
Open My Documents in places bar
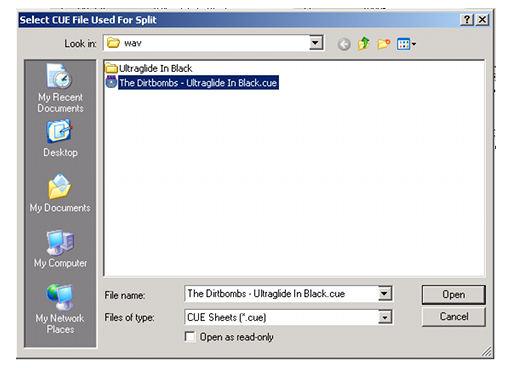[x=60, y=193]
